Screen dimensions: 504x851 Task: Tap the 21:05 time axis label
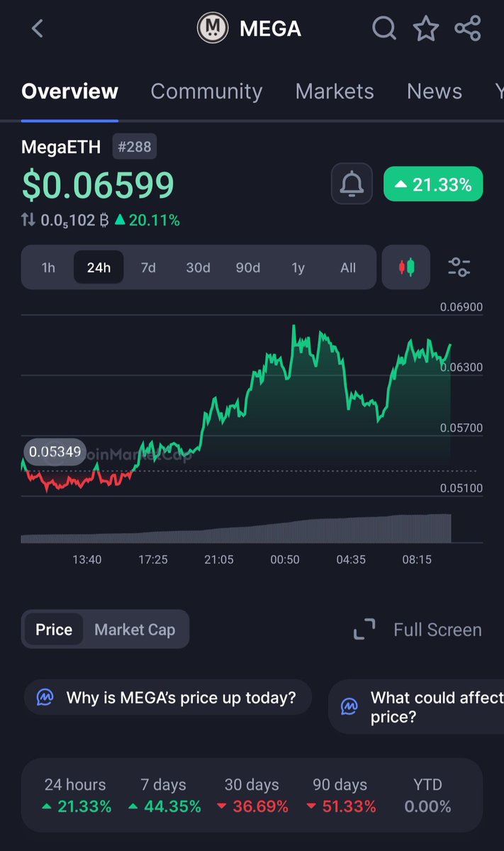pos(219,560)
